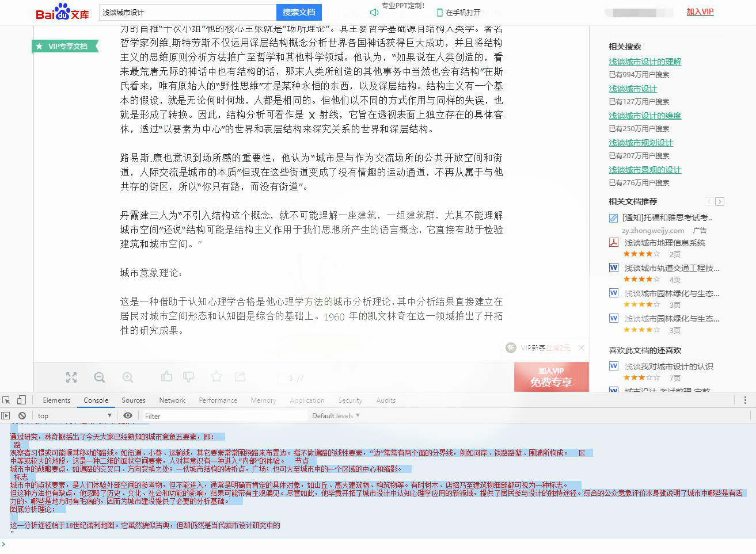Like the document using the thumbs-up icon
The width and height of the screenshot is (756, 554).
[x=166, y=378]
